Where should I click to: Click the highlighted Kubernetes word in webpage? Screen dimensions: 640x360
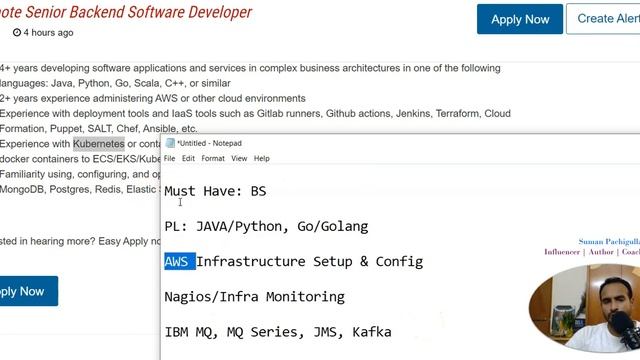tap(99, 144)
